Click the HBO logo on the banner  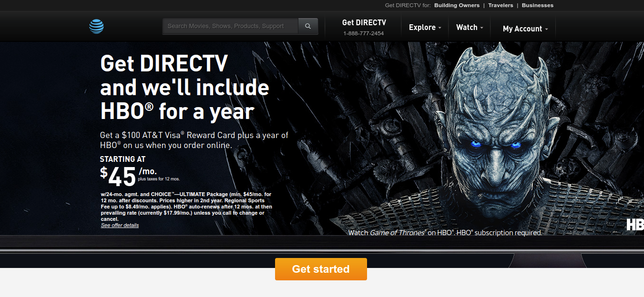pos(635,225)
